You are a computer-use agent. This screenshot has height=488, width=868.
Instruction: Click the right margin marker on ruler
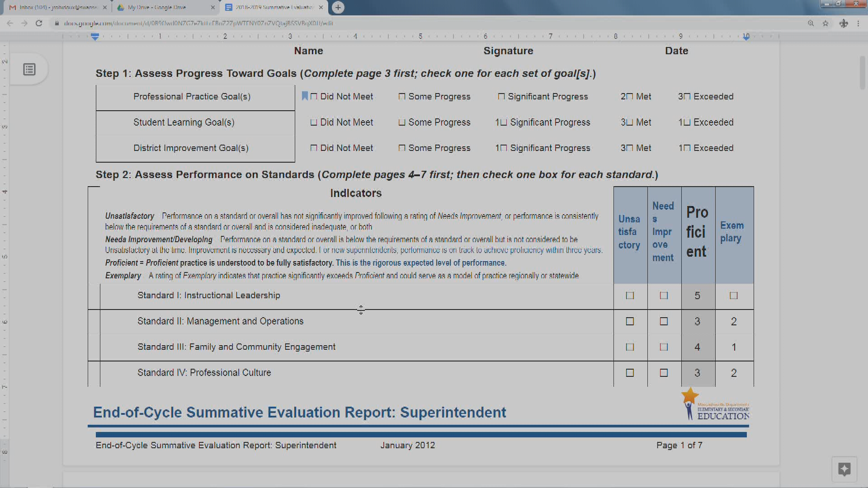pos(746,37)
